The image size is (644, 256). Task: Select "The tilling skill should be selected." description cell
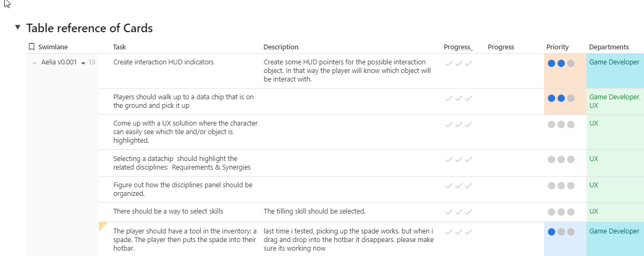point(314,211)
